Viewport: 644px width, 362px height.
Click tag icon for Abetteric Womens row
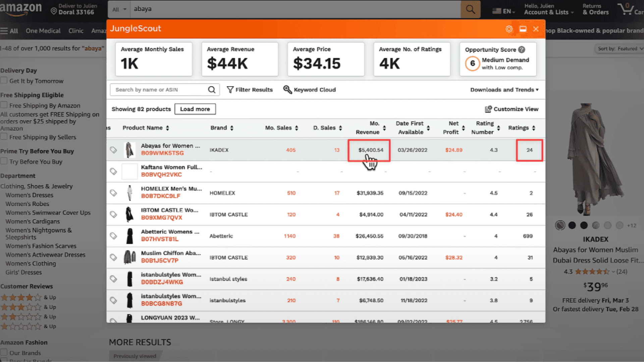(113, 236)
